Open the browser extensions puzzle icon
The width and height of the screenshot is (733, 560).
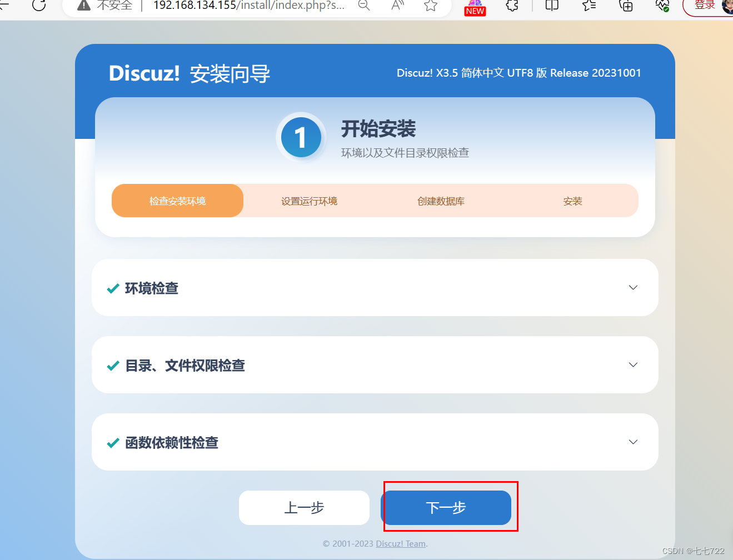coord(512,6)
